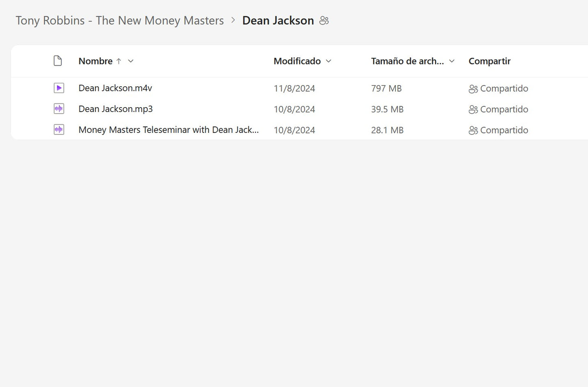Click the shared people icon beside folder title
The image size is (588, 387).
[324, 20]
